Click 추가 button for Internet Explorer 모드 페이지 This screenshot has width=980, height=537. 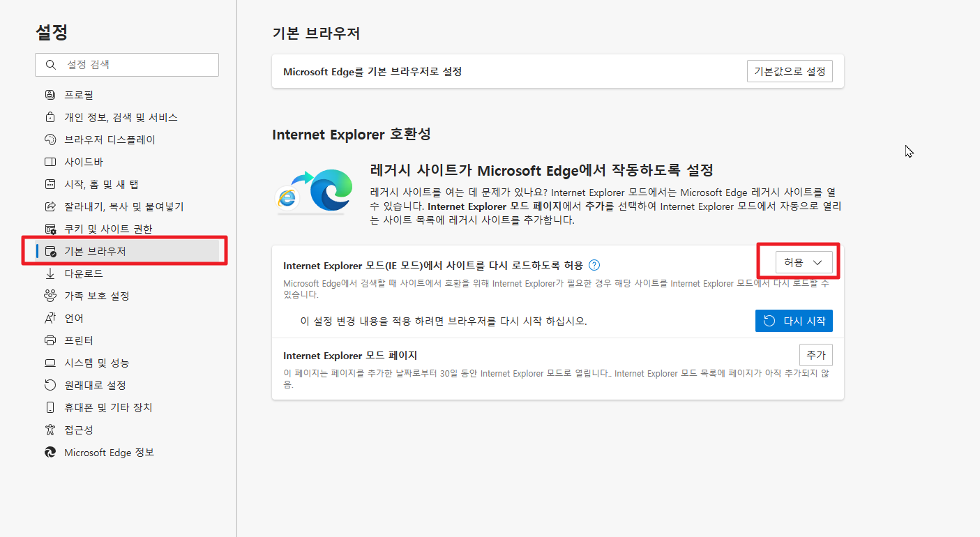816,355
